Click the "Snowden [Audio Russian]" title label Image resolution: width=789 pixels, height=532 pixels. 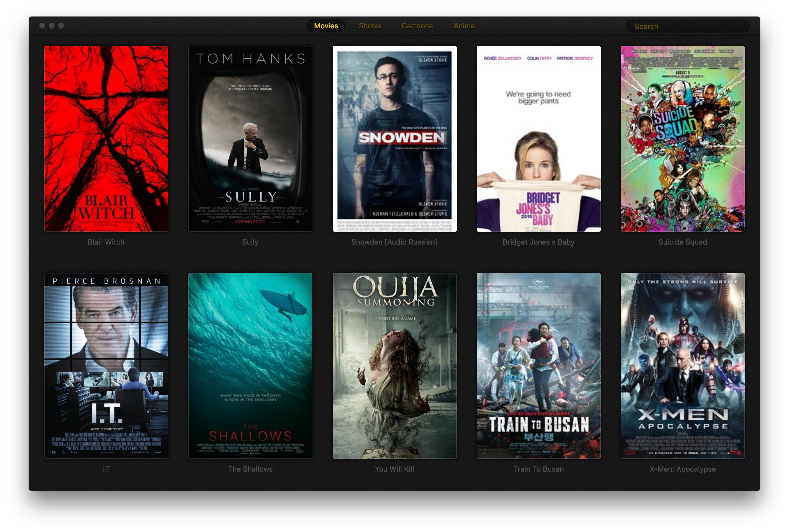point(394,242)
